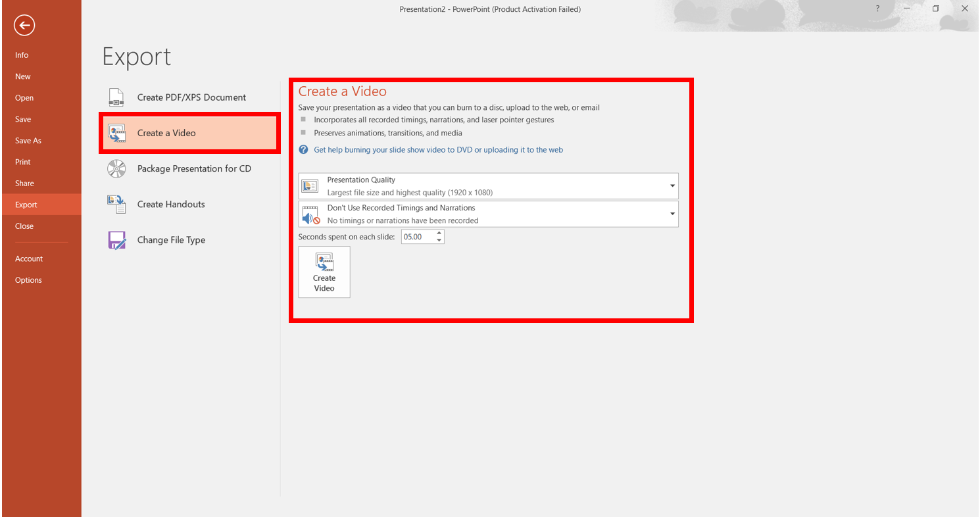980x517 pixels.
Task: Click the Incorporates all recorded timings line
Action: [x=434, y=120]
